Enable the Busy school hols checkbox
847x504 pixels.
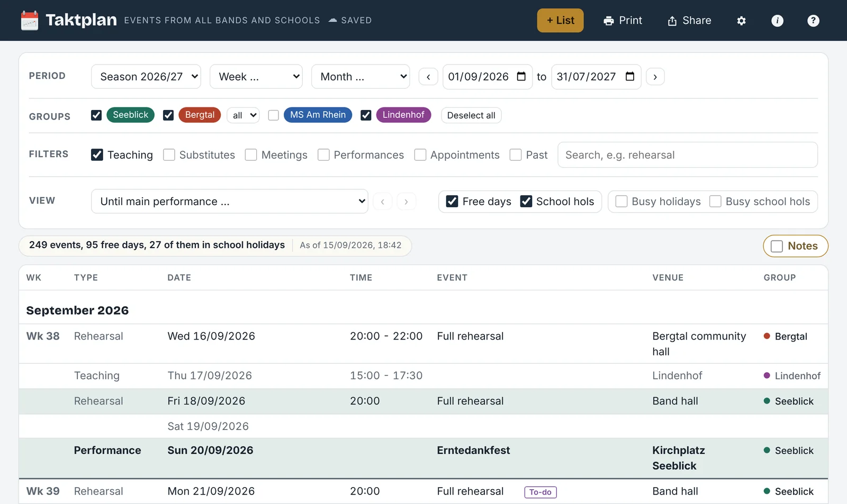(x=715, y=201)
